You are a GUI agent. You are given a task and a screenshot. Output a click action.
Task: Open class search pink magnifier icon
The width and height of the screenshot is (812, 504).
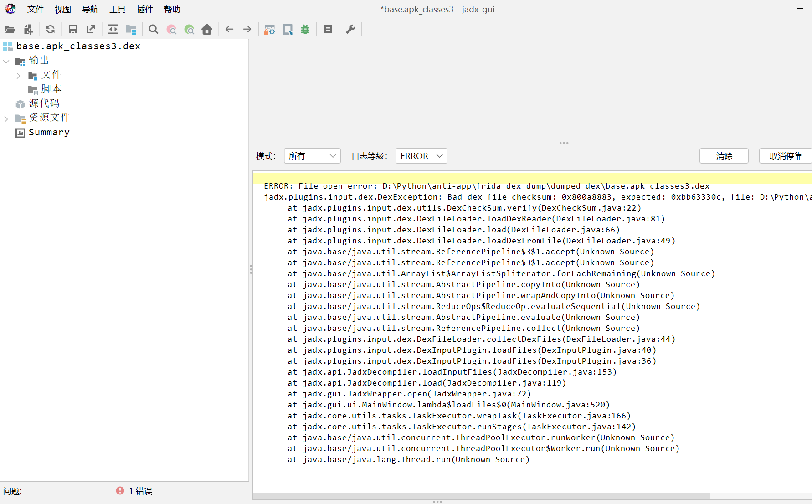click(x=171, y=30)
